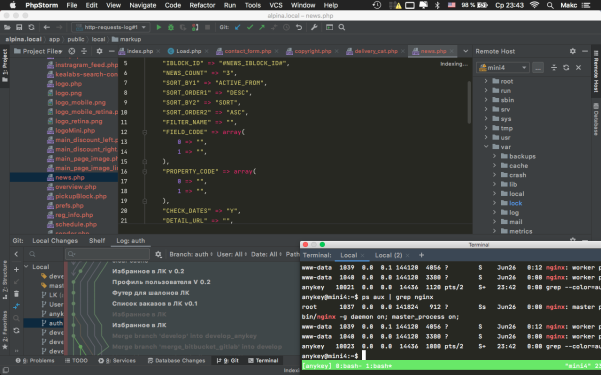Click Collapse All icon in Project panel
The height and width of the screenshot is (375, 601).
pos(84,51)
